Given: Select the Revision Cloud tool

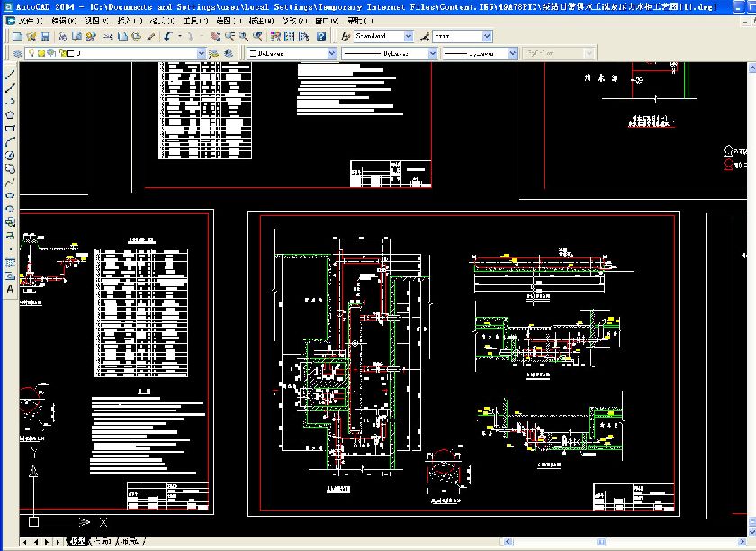Looking at the screenshot, I should [x=10, y=168].
